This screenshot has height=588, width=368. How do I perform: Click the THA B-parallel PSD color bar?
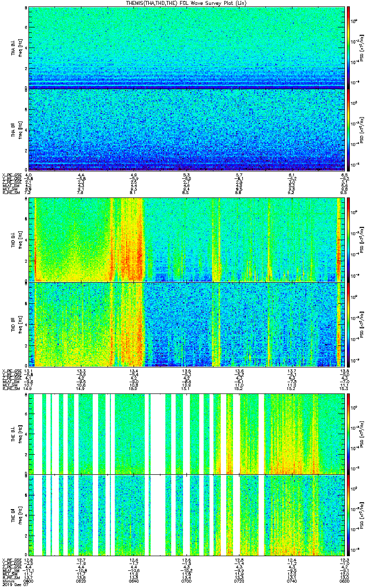pyautogui.click(x=348, y=130)
